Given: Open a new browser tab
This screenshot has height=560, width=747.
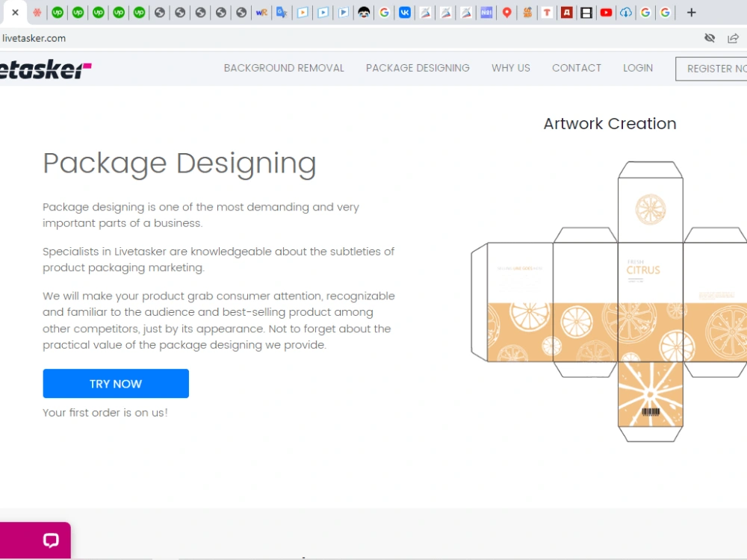Looking at the screenshot, I should tap(692, 13).
